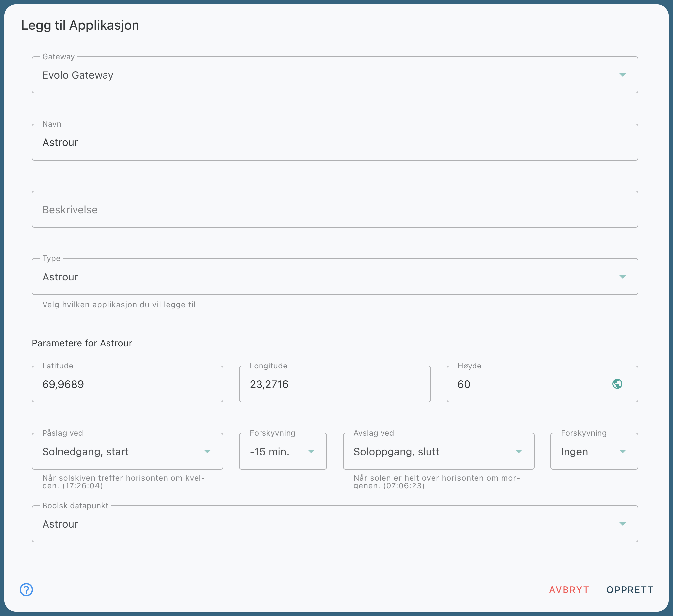The width and height of the screenshot is (673, 616).
Task: Focus the Beskrivelse input field
Action: 334,210
